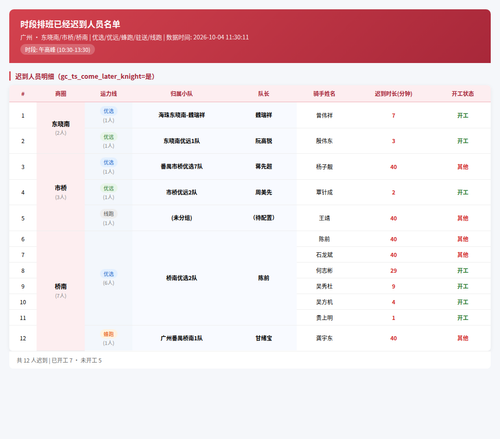Image resolution: width=500 pixels, height=439 pixels.
Task: Click late duration 40 in row 3
Action: (393, 167)
